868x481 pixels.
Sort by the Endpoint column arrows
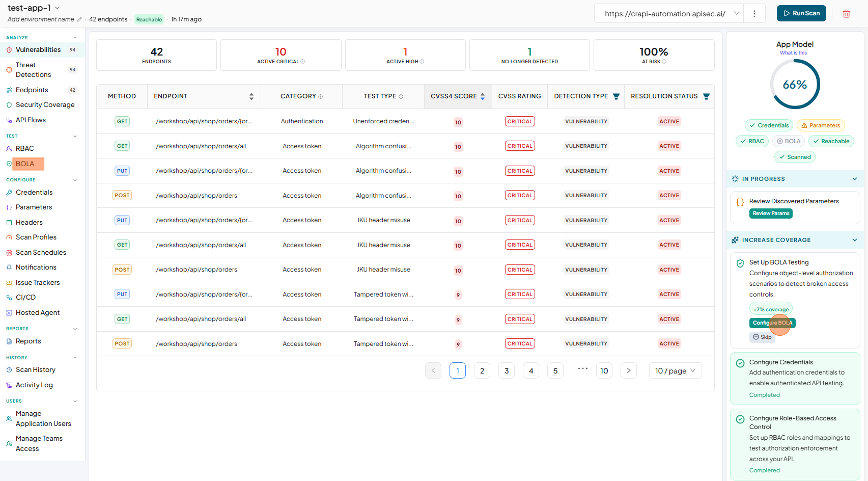[x=251, y=96]
